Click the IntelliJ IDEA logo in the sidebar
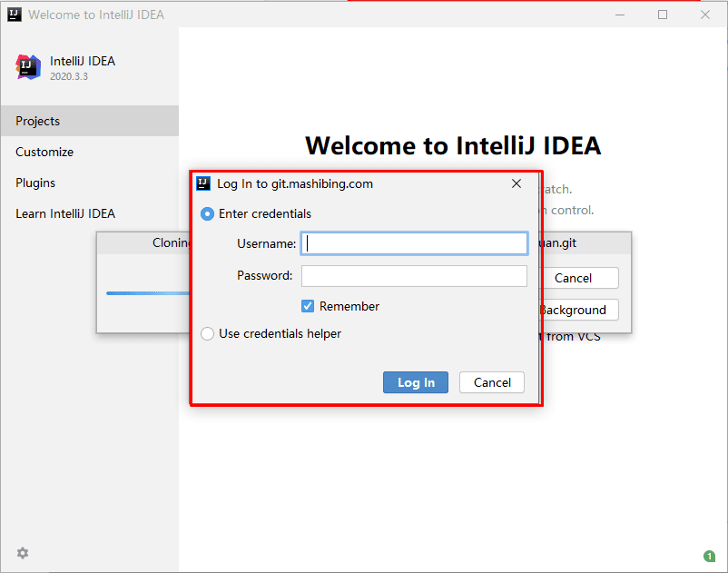 pos(28,67)
